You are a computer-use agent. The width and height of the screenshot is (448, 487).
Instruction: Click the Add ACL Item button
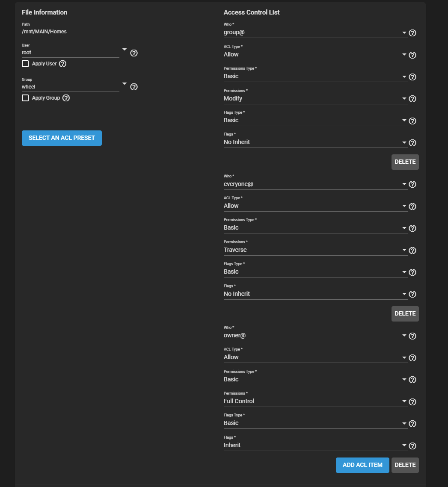click(362, 465)
